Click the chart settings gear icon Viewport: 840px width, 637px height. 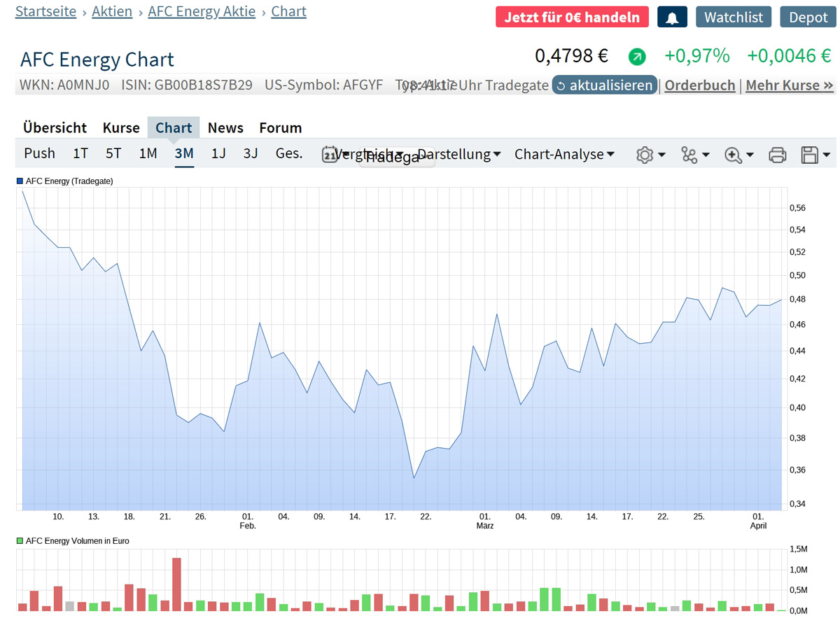[x=645, y=154]
